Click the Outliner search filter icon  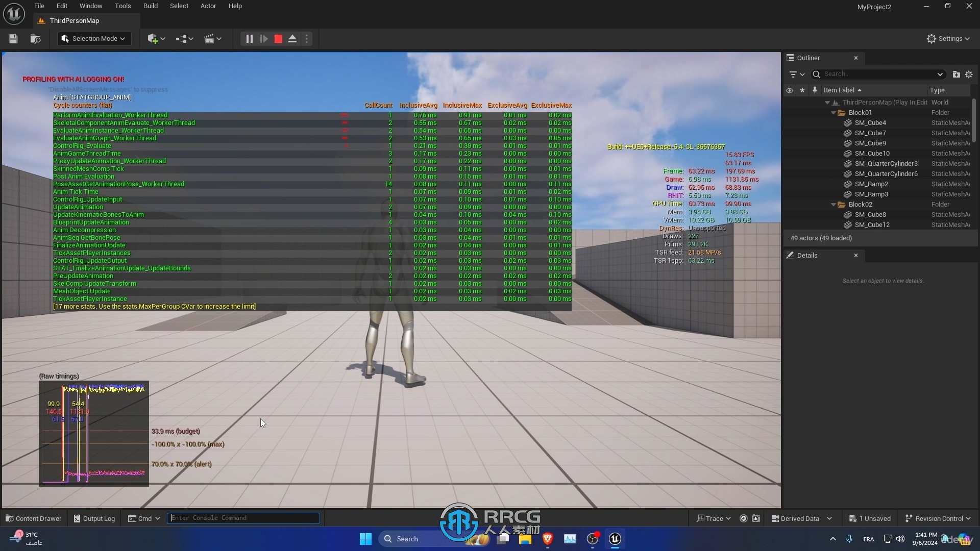click(793, 73)
